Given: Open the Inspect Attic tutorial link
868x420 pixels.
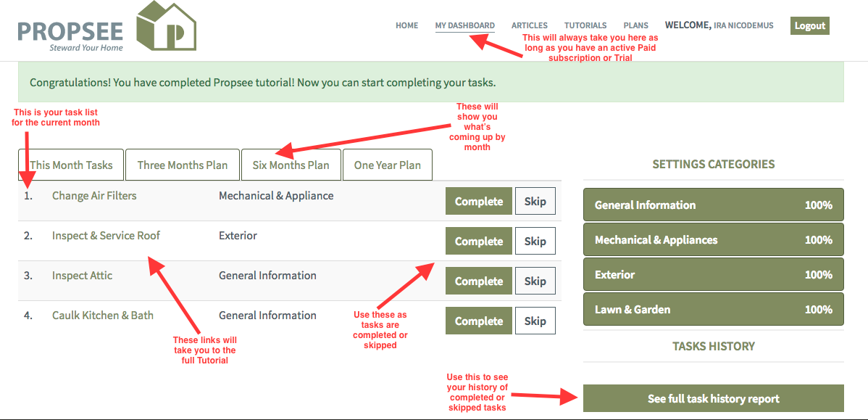Looking at the screenshot, I should click(x=82, y=276).
